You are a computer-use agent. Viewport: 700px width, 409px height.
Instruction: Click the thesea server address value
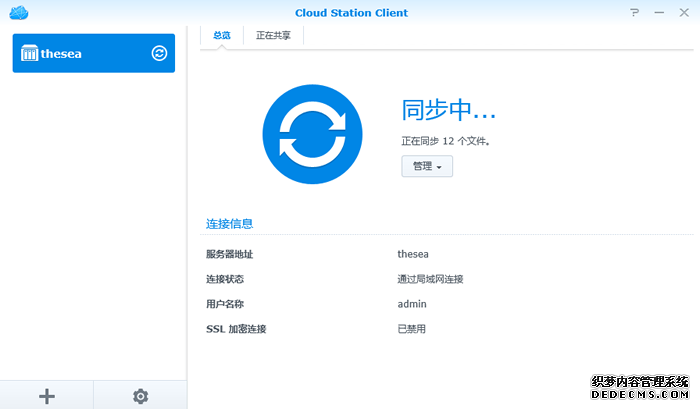coord(413,254)
